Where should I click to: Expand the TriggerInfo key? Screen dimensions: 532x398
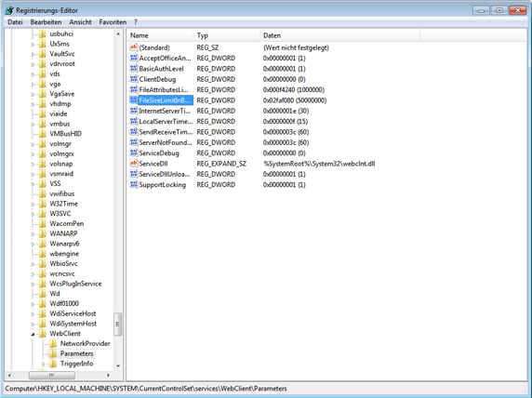pyautogui.click(x=44, y=364)
